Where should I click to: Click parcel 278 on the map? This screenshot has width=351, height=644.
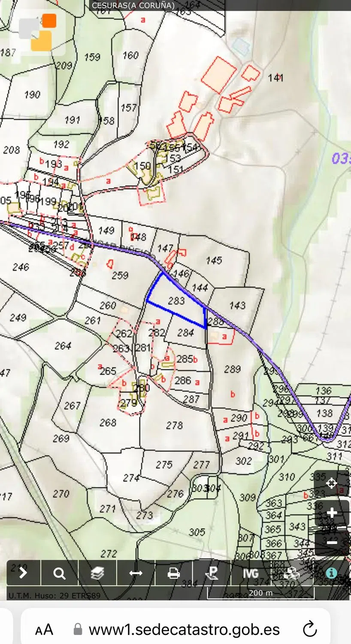[x=174, y=425]
